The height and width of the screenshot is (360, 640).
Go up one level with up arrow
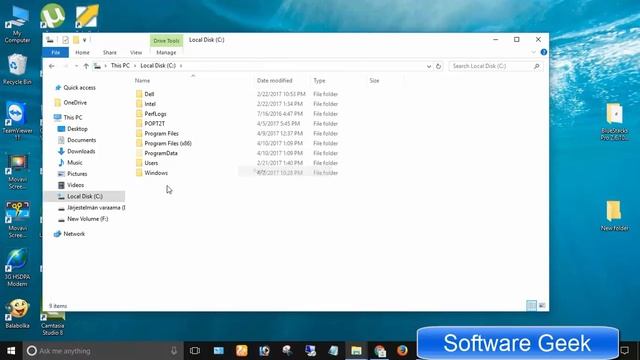pyautogui.click(x=86, y=66)
